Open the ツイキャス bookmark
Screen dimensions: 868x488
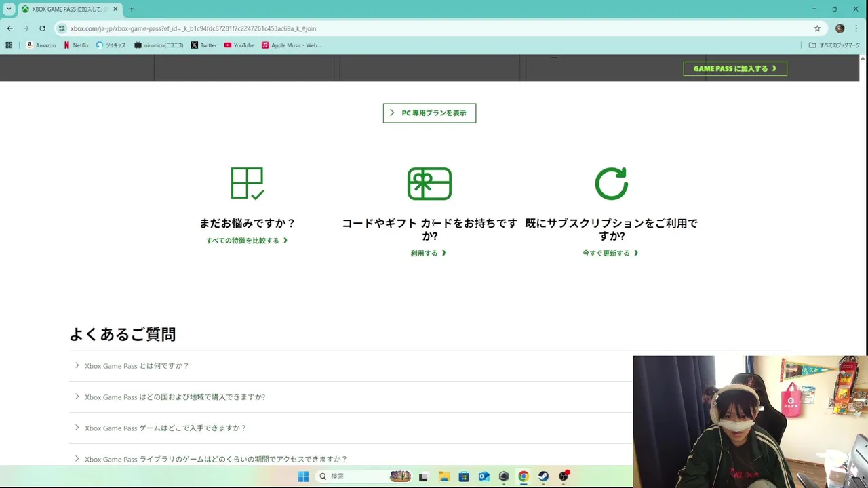point(111,45)
